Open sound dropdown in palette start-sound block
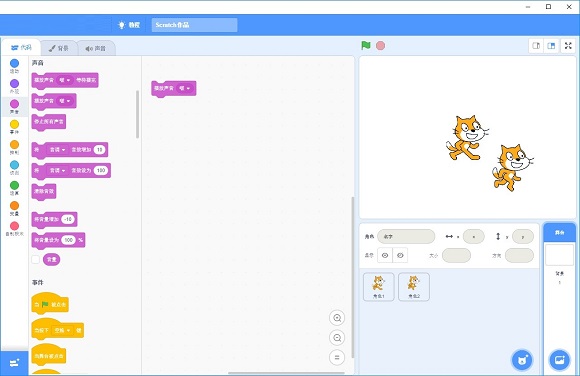This screenshot has height=376, width=580. tap(65, 101)
